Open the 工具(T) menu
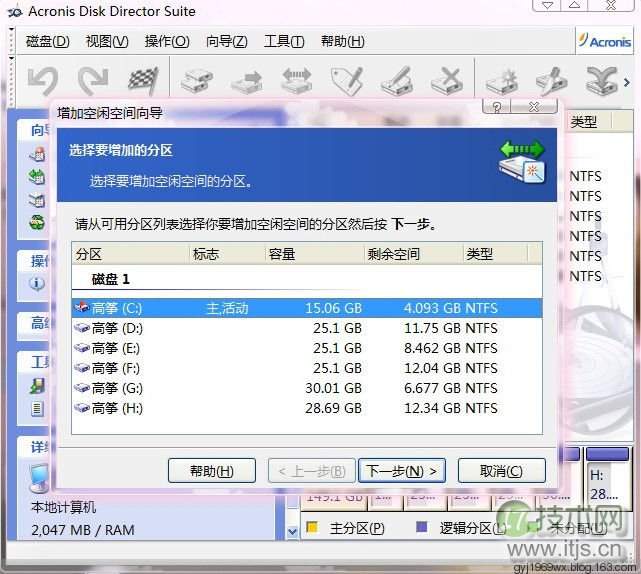Image resolution: width=641 pixels, height=574 pixels. (x=284, y=41)
